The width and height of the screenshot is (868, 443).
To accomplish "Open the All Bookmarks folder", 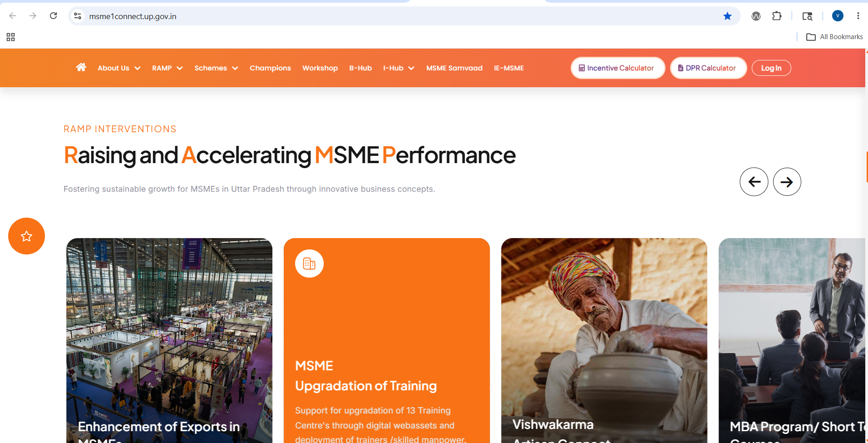I will point(834,37).
